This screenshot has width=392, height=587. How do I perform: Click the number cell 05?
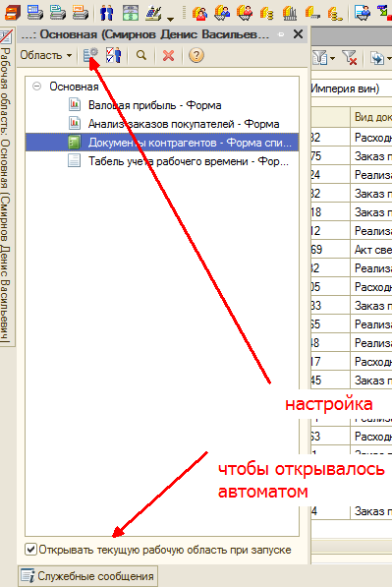point(331,287)
